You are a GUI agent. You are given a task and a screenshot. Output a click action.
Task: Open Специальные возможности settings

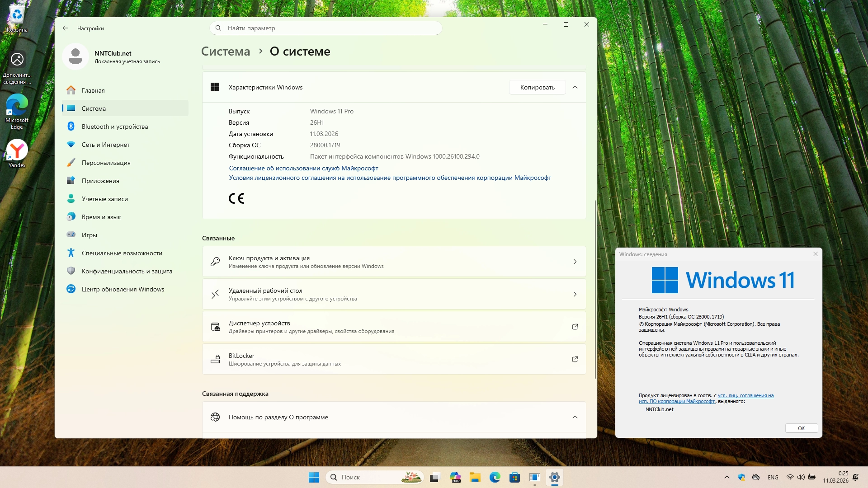pos(122,253)
